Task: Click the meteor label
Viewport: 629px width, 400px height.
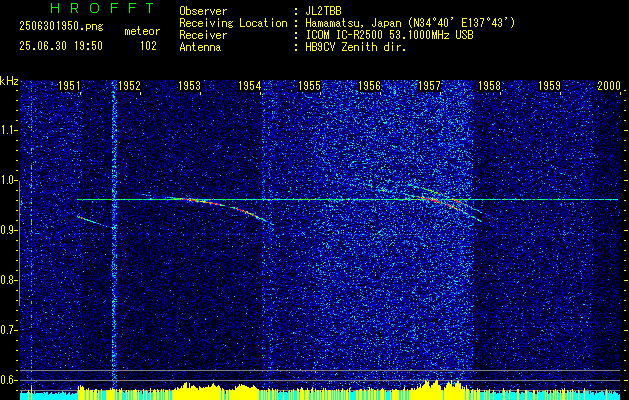Action: (142, 31)
